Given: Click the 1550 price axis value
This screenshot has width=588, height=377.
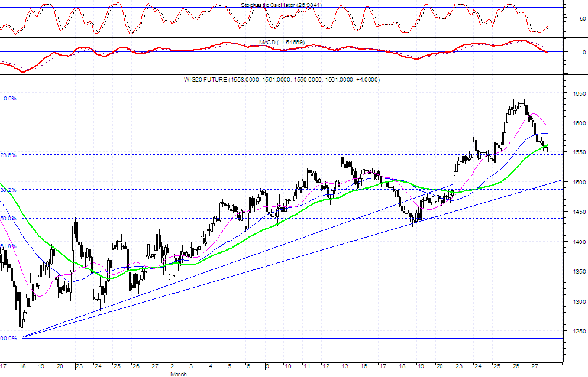Looking at the screenshot, I should pyautogui.click(x=579, y=152).
